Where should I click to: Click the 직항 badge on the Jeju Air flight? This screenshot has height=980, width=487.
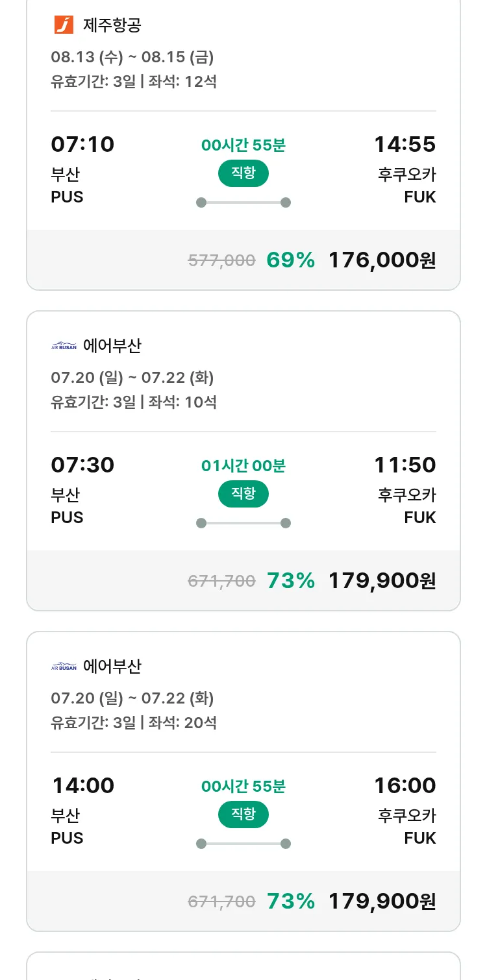[x=243, y=173]
